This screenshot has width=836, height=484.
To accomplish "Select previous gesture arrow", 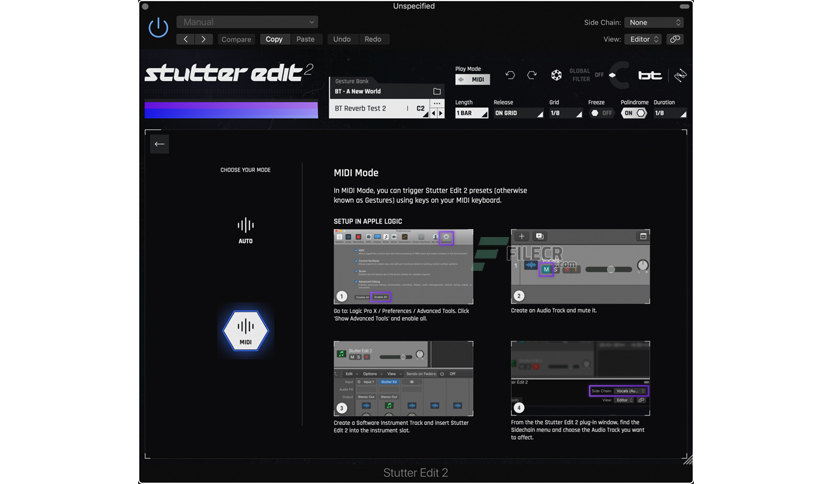I will point(433,113).
